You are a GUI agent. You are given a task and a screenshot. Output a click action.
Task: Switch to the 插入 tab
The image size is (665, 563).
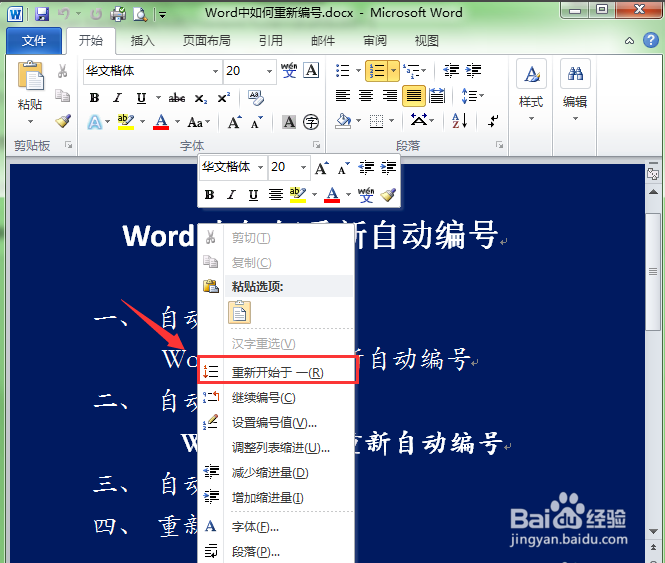point(142,41)
